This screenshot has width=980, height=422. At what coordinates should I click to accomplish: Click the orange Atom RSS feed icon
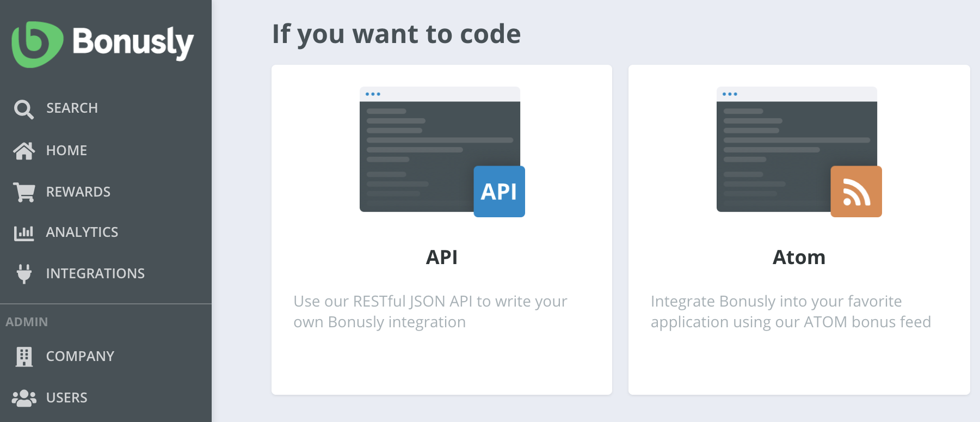click(856, 192)
